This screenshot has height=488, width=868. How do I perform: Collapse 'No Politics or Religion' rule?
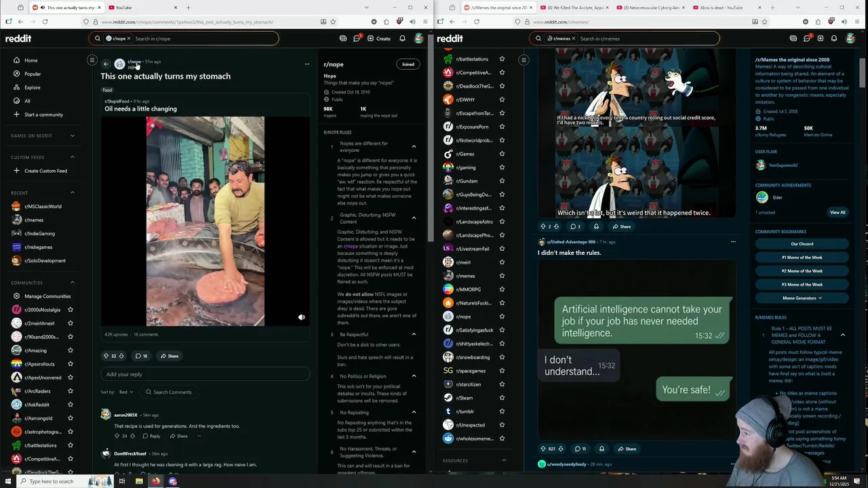(414, 376)
